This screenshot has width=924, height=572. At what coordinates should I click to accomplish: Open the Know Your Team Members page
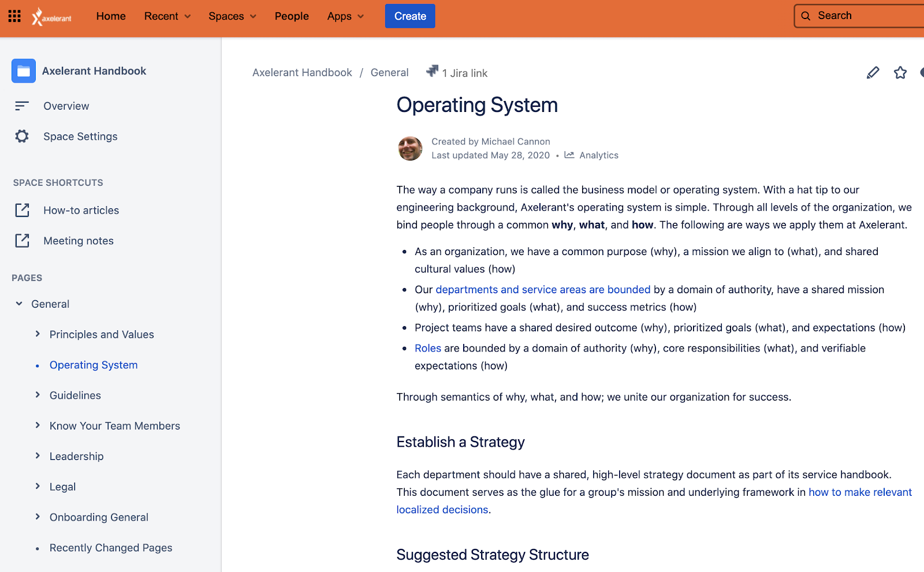tap(115, 426)
